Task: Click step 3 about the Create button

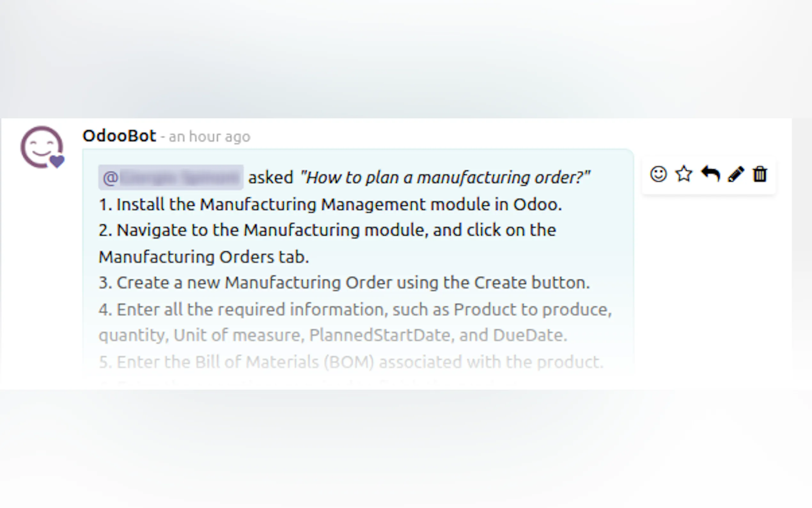Action: [x=344, y=282]
